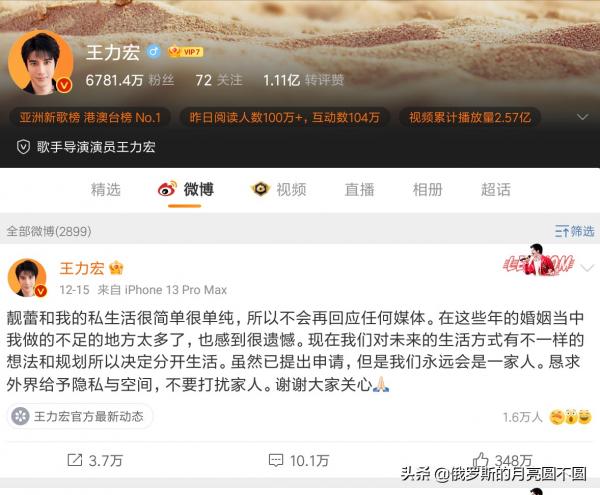Open the post options chevron menu
This screenshot has width=600, height=495.
coord(587,268)
